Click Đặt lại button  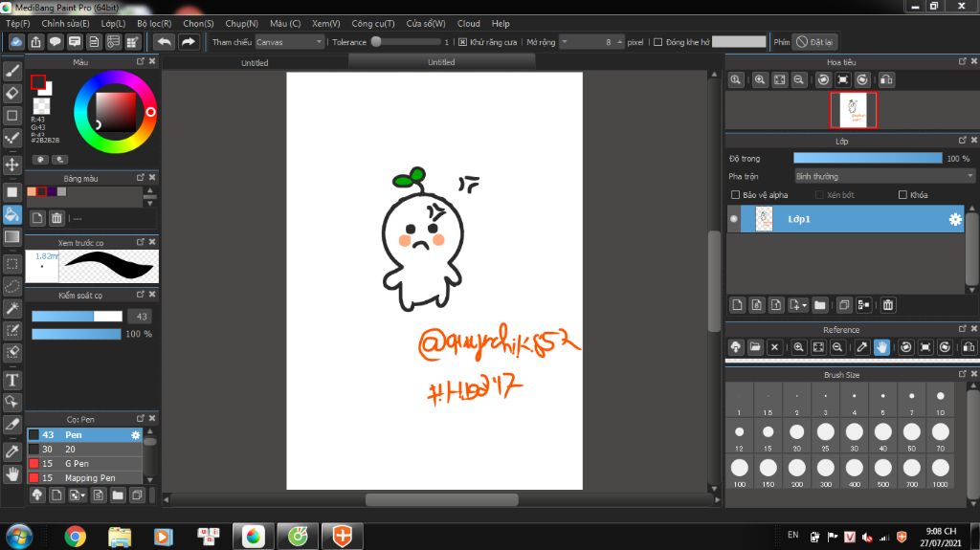coord(814,42)
